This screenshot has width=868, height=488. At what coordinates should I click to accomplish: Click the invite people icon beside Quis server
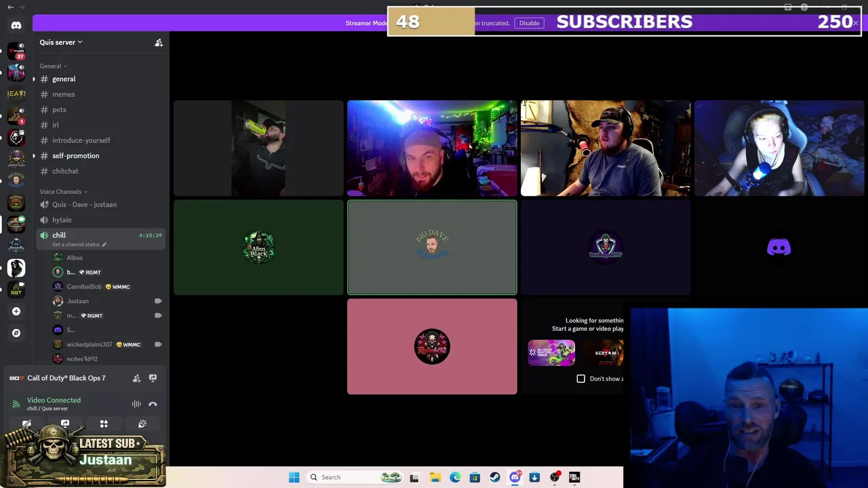click(159, 42)
